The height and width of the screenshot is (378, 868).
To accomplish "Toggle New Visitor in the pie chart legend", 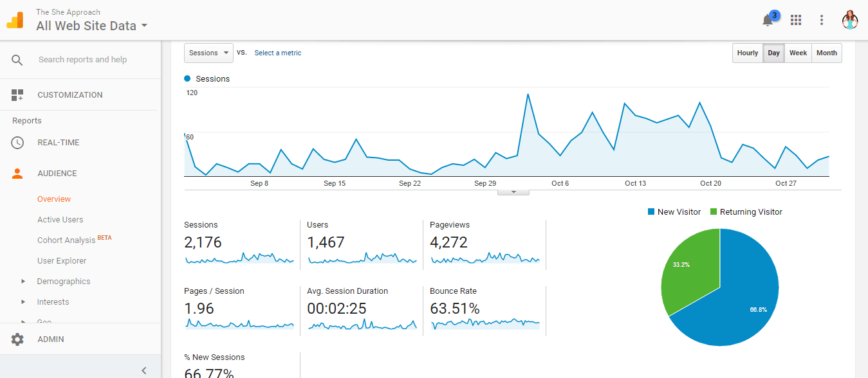I will 674,212.
